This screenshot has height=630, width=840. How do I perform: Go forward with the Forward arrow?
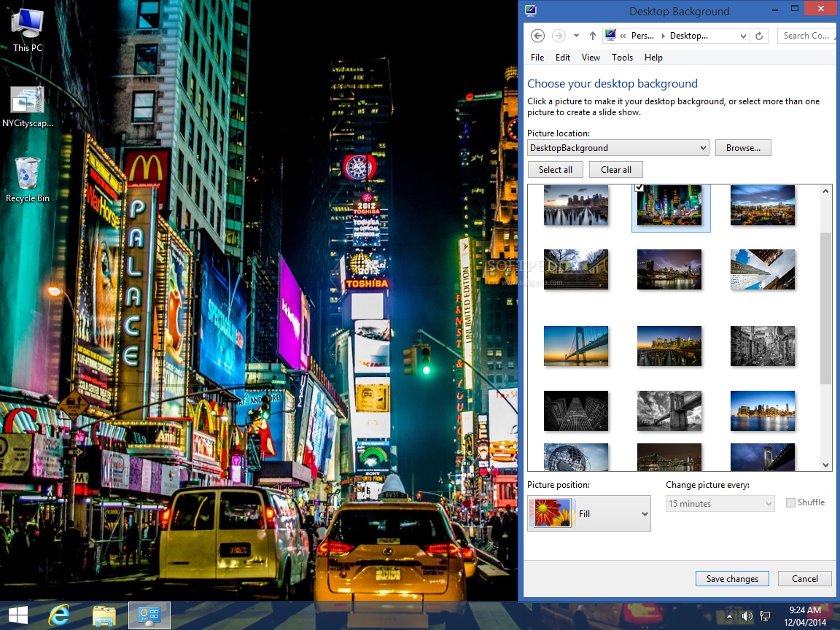pos(559,36)
